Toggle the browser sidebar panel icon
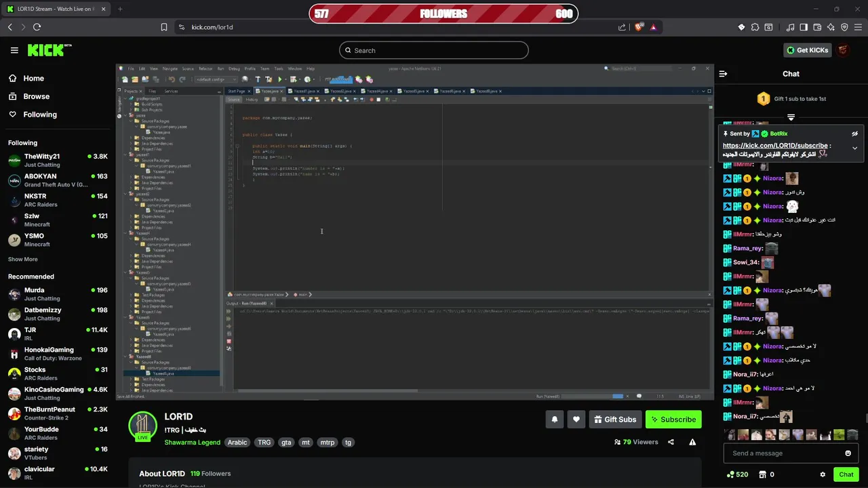The image size is (868, 488). point(804,27)
